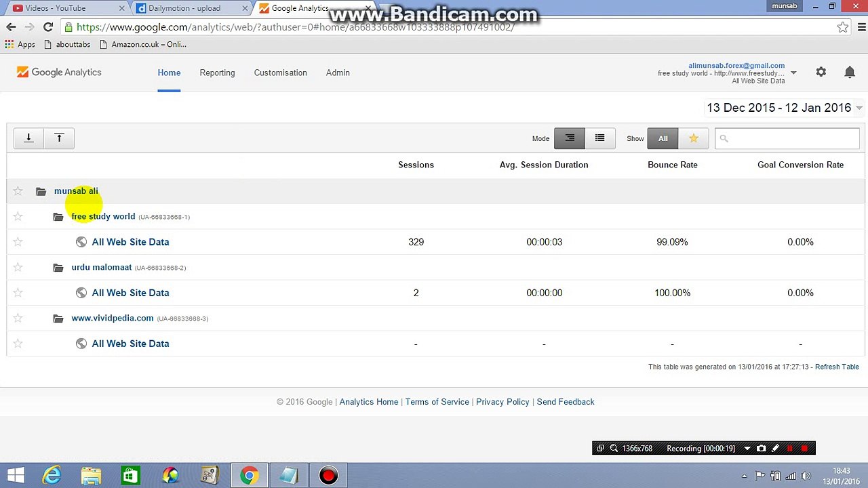Click the collapse all download-arrow button
The width and height of the screenshot is (868, 488).
[28, 138]
